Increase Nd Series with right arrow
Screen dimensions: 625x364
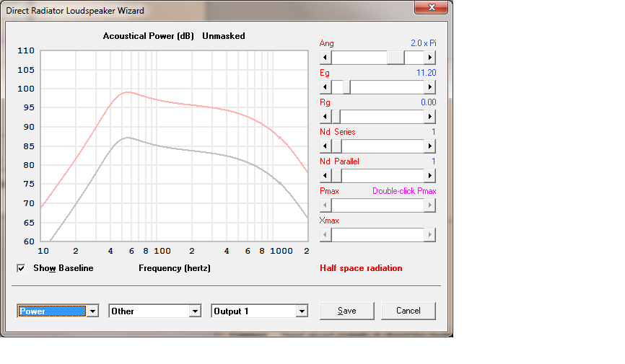click(x=429, y=146)
